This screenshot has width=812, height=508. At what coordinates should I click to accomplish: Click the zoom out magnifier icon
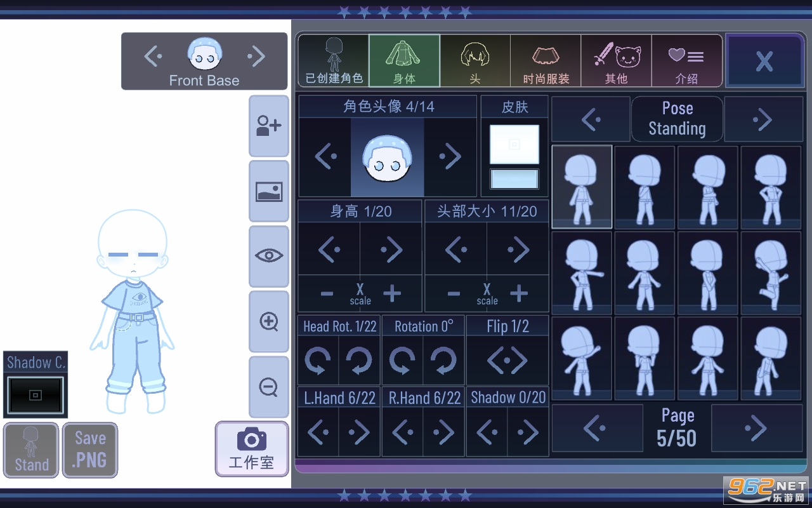click(268, 386)
